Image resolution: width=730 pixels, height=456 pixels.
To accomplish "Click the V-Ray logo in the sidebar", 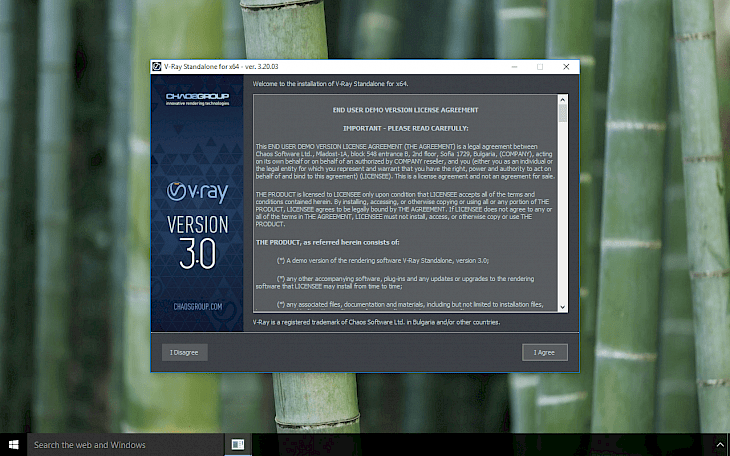I will click(197, 192).
